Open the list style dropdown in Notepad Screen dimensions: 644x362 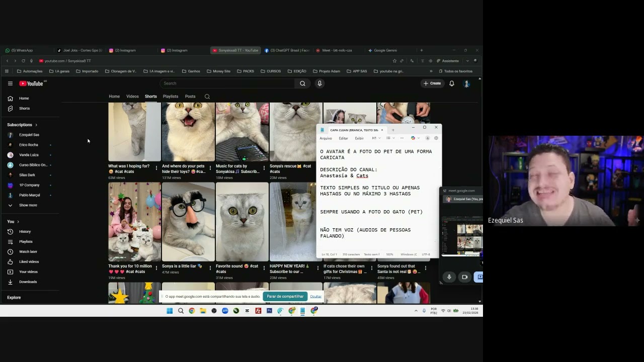390,138
